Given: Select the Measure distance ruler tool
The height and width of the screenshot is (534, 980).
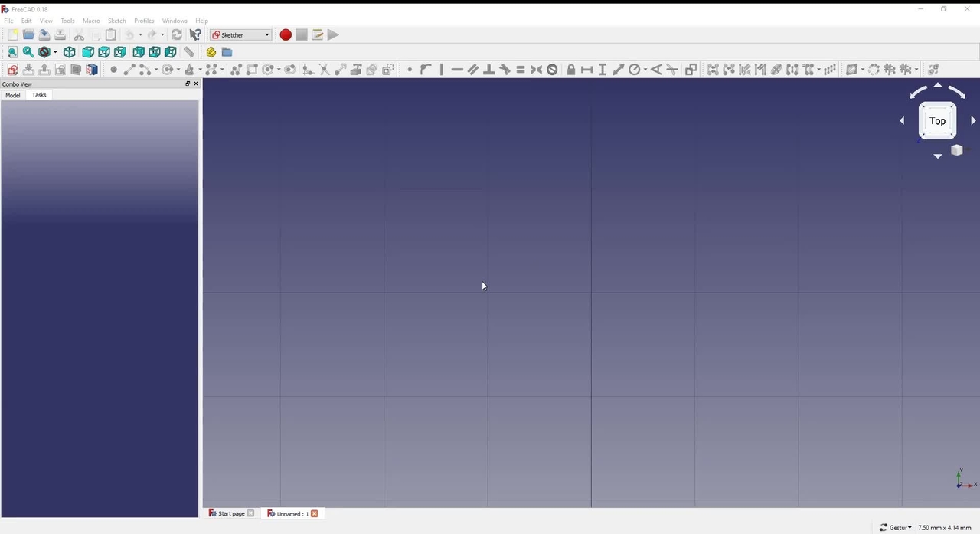Looking at the screenshot, I should tap(188, 52).
